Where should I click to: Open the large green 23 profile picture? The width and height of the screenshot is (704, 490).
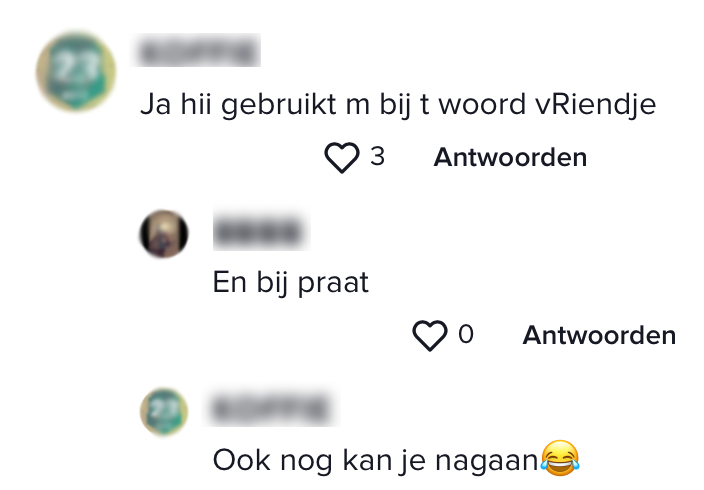pyautogui.click(x=76, y=72)
